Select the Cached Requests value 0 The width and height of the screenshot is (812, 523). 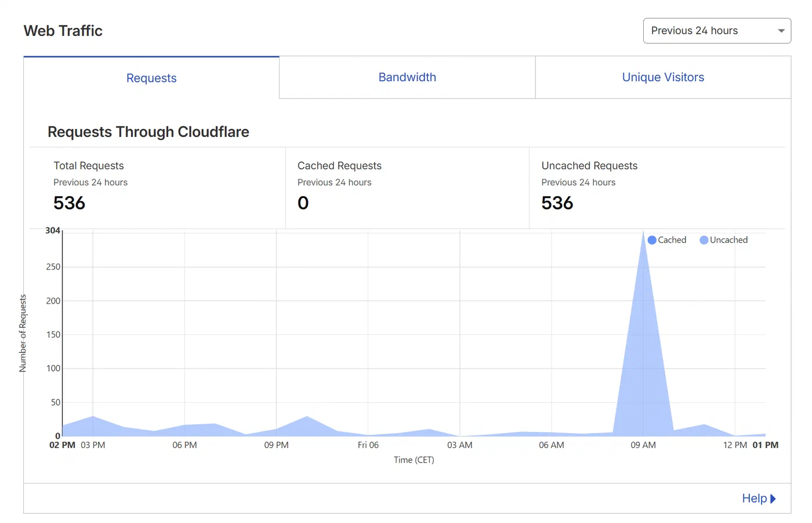(303, 203)
